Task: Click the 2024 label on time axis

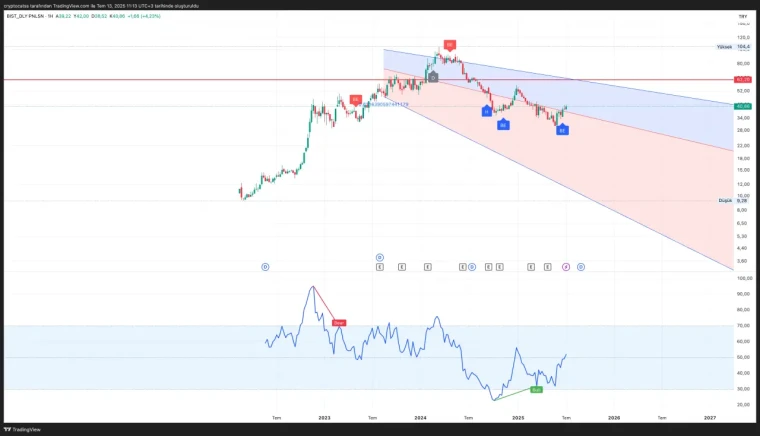Action: coord(420,416)
